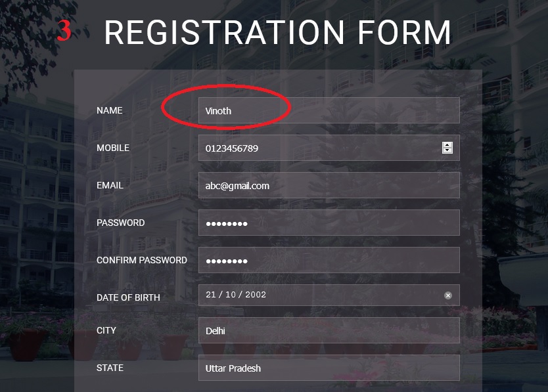Click the EMAIL field label
This screenshot has height=392, width=548.
pyautogui.click(x=110, y=185)
